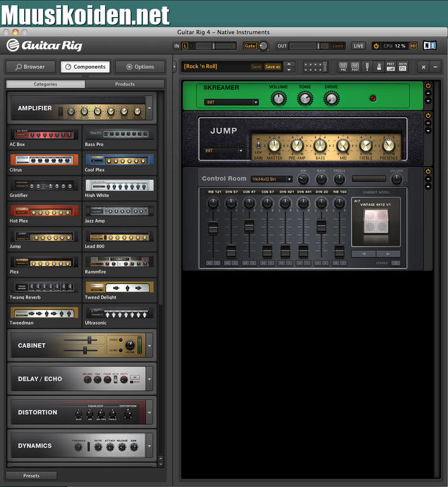Add the Hot Plex amplifier

coord(44,214)
